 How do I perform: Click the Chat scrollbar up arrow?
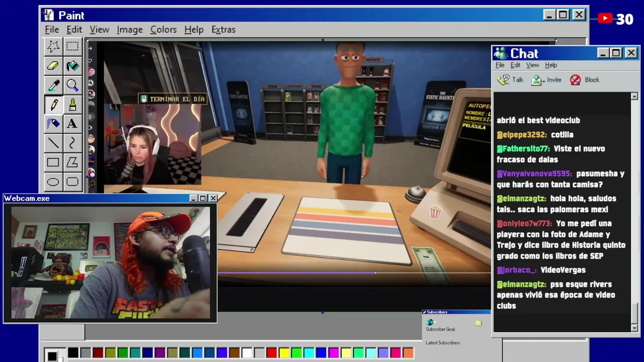click(x=634, y=96)
